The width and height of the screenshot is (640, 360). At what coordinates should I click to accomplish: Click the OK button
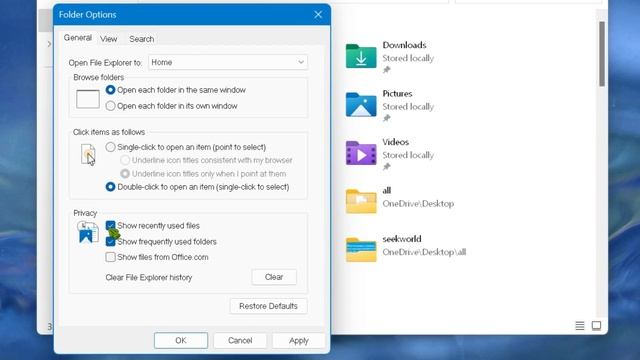point(181,340)
